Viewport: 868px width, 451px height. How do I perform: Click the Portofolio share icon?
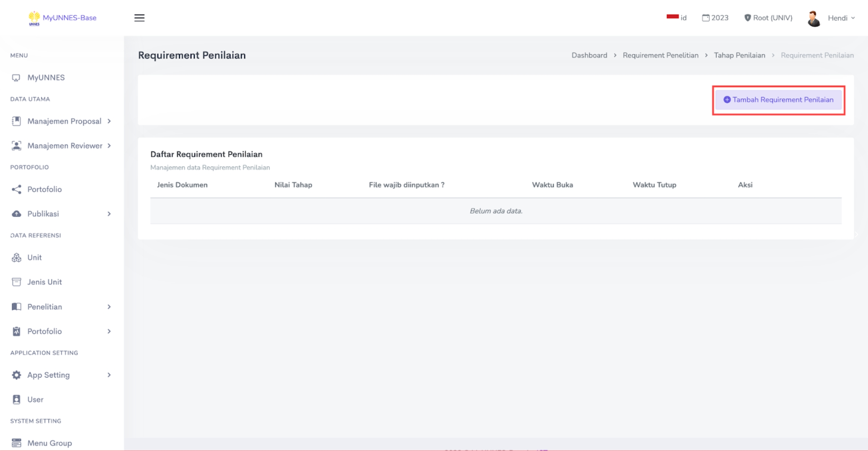[x=16, y=189]
